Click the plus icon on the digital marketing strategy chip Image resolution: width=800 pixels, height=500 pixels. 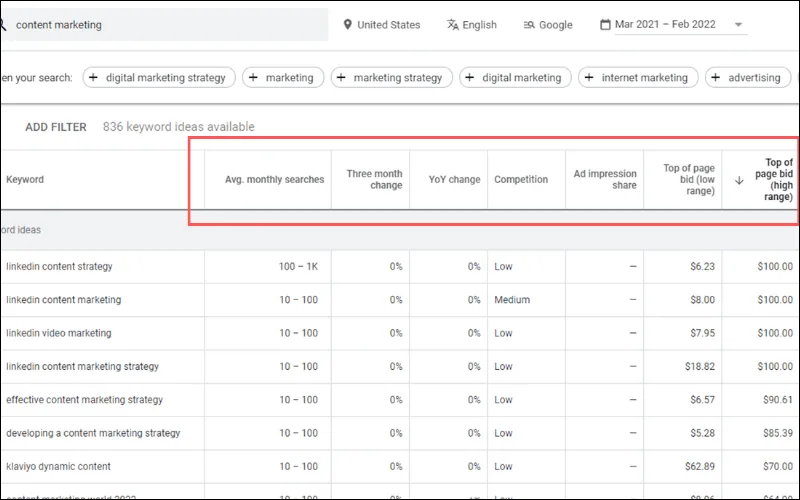point(93,78)
